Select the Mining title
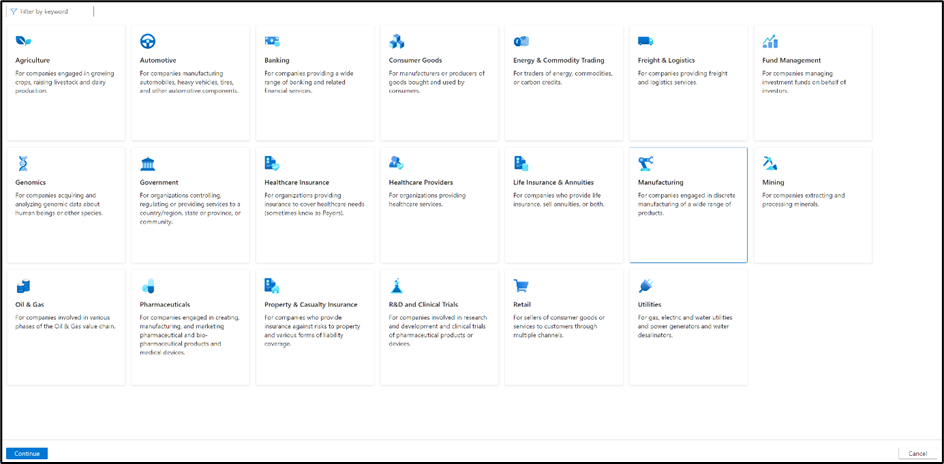The height and width of the screenshot is (464, 944). (773, 182)
